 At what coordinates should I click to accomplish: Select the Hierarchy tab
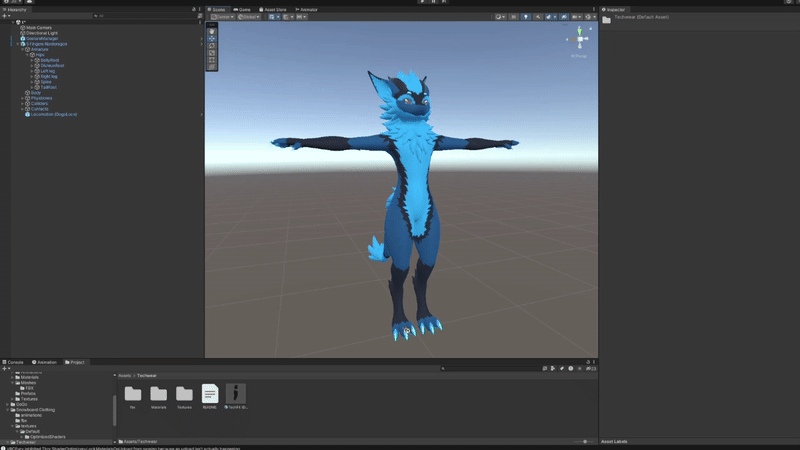(x=15, y=10)
